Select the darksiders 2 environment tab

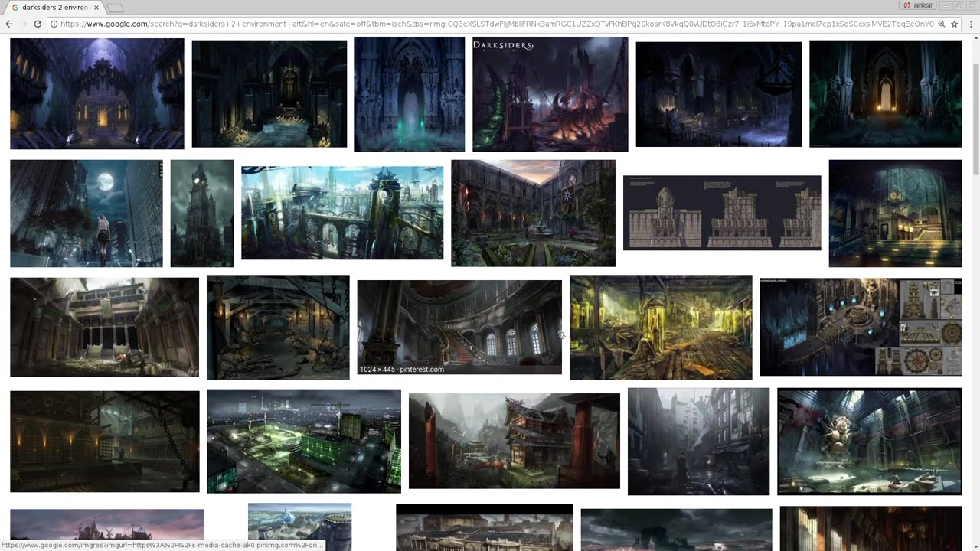pos(54,8)
